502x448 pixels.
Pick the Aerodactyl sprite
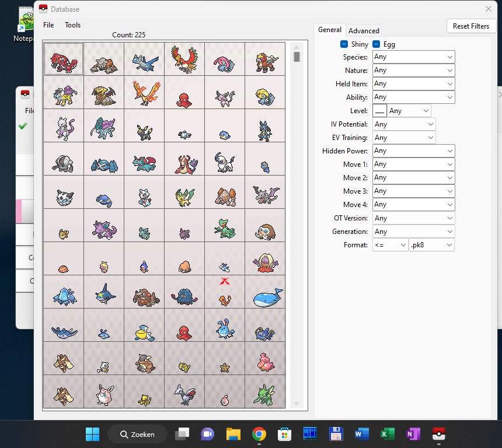(265, 192)
